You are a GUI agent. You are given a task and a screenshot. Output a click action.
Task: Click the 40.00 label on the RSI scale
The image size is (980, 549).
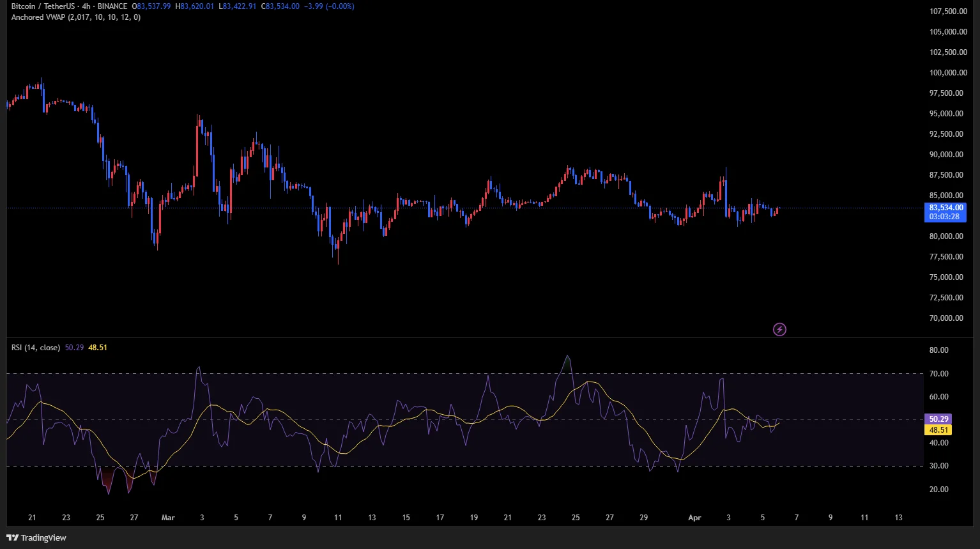pyautogui.click(x=939, y=443)
